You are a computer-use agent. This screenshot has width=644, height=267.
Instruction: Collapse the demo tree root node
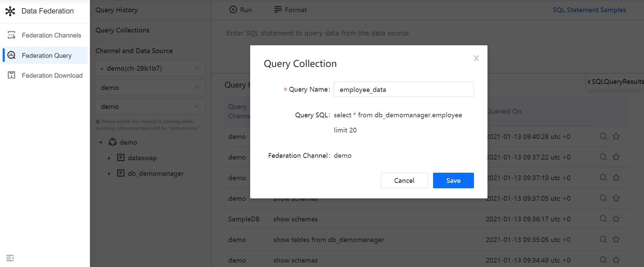[101, 143]
